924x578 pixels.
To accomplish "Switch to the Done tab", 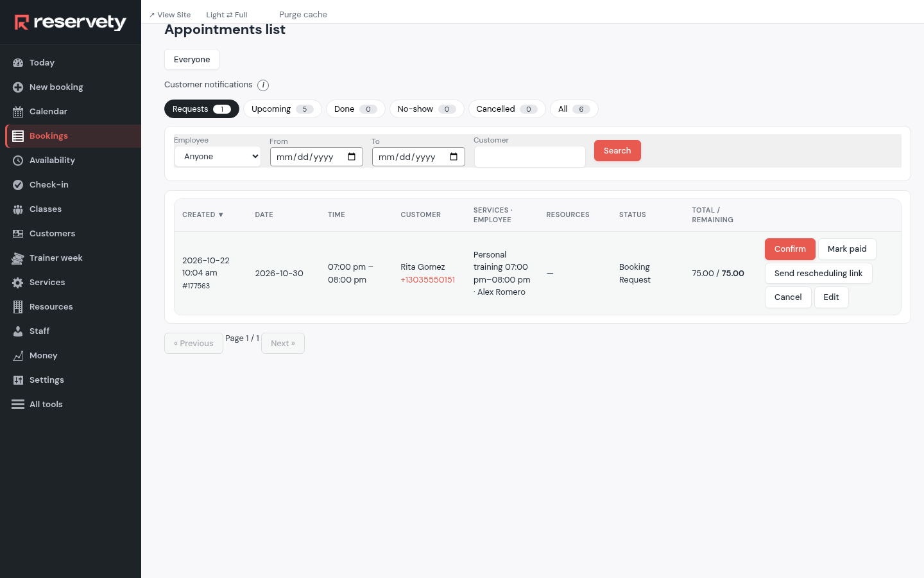I will coord(355,109).
